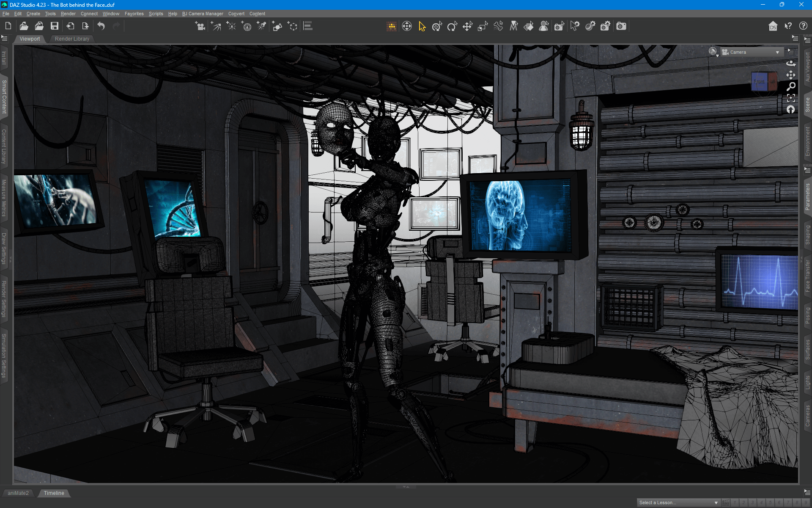Click the frame selection viewport control
The width and height of the screenshot is (812, 508).
pos(791,98)
